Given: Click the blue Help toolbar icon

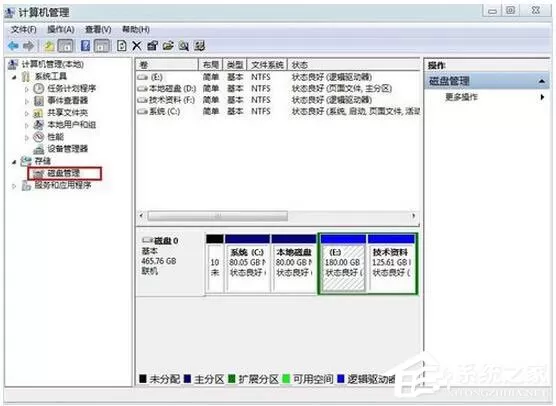Looking at the screenshot, I should click(x=85, y=46).
